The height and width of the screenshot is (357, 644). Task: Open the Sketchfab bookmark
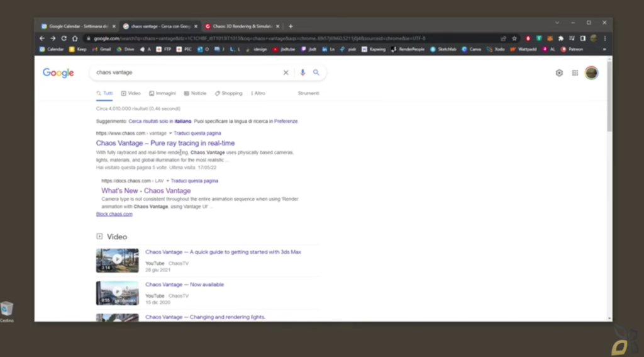click(443, 49)
